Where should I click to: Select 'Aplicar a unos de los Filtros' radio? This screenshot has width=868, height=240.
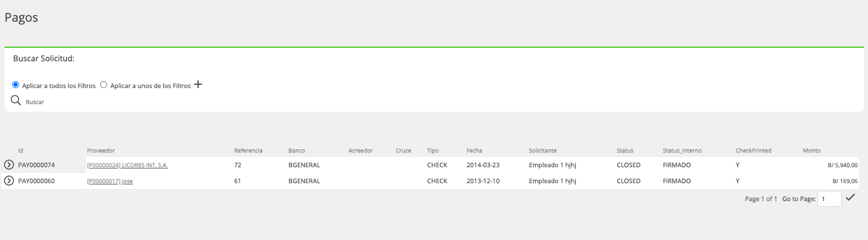(x=103, y=84)
